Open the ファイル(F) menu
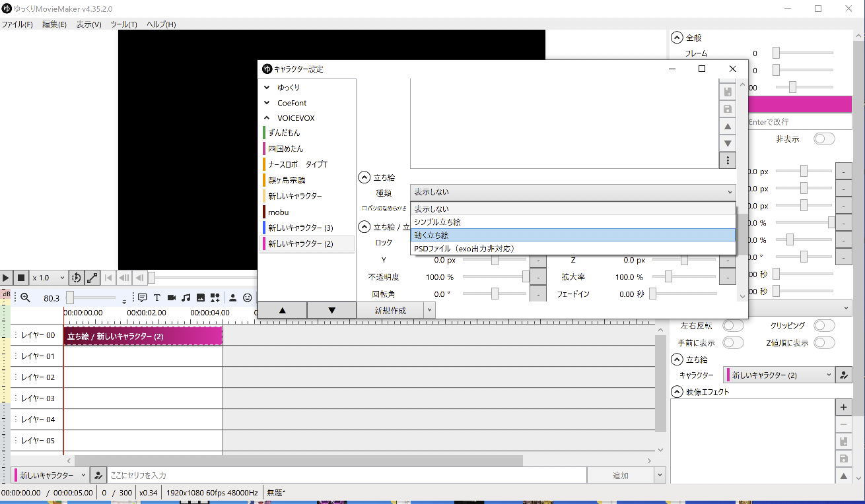Viewport: 865px width, 504px height. coord(17,24)
